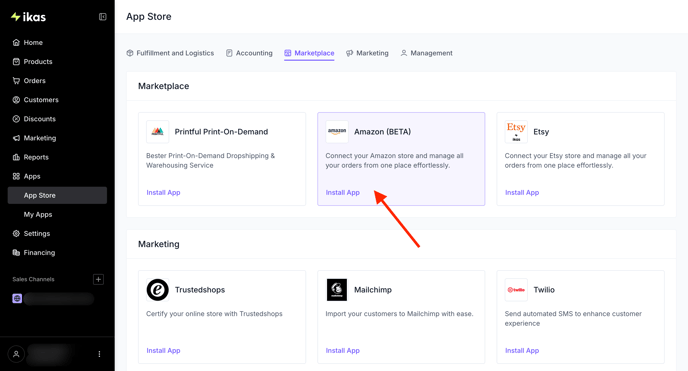Install the Mailchimp app
The width and height of the screenshot is (688, 371).
pyautogui.click(x=343, y=350)
